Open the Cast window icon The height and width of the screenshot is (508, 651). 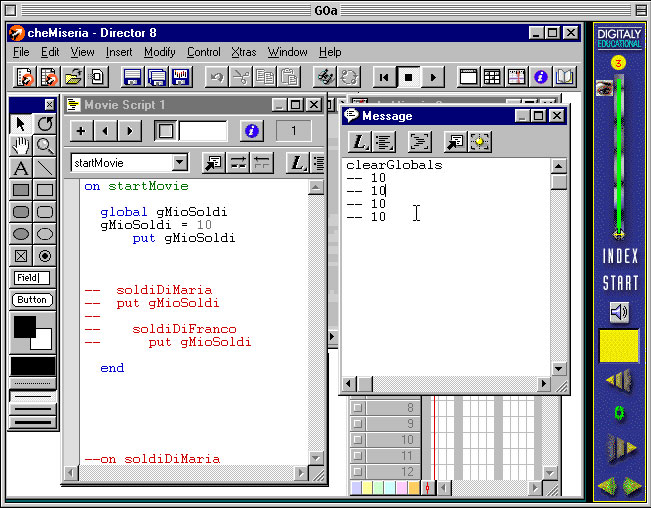(x=492, y=77)
